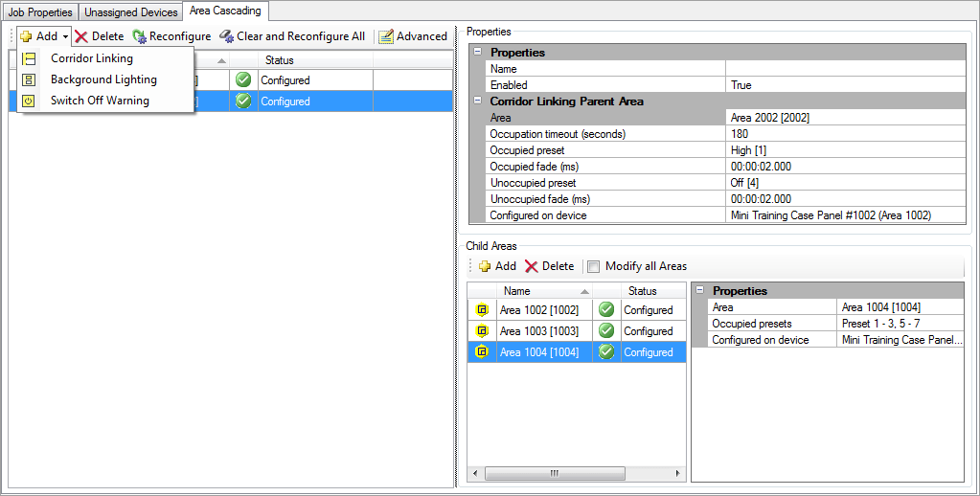Switch to the Unassigned Devices tab
Viewport: 980px width, 496px height.
tap(131, 11)
